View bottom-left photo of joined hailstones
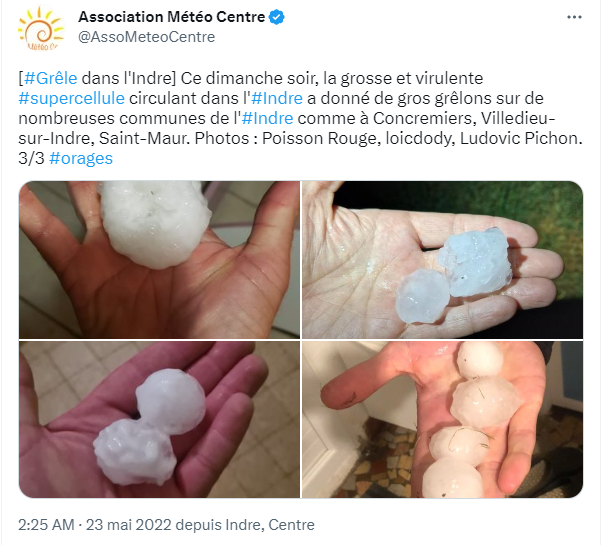 (x=159, y=419)
